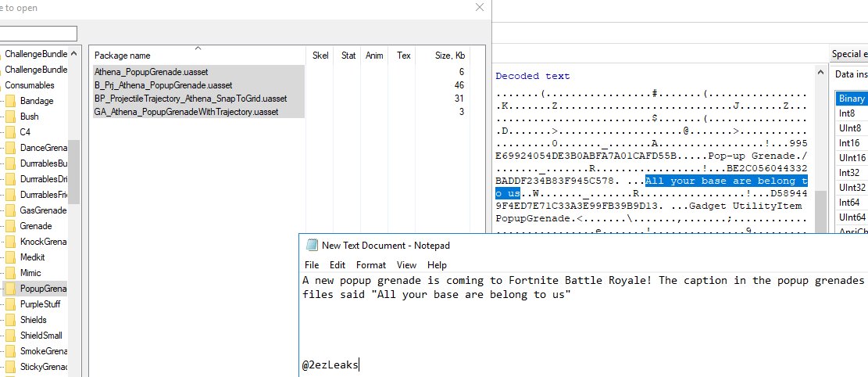This screenshot has width=868, height=377.
Task: Click '@2ezLeaks' text in Notepad
Action: tap(330, 364)
